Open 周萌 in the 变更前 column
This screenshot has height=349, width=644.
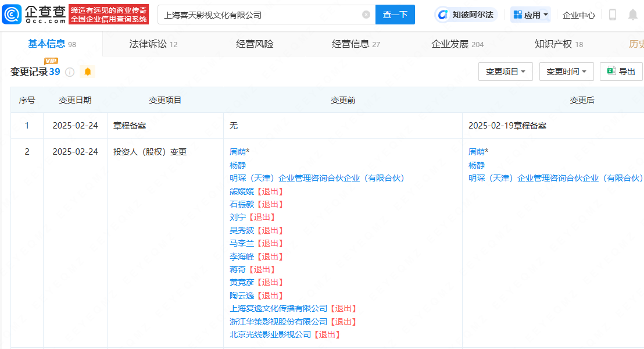click(x=237, y=152)
